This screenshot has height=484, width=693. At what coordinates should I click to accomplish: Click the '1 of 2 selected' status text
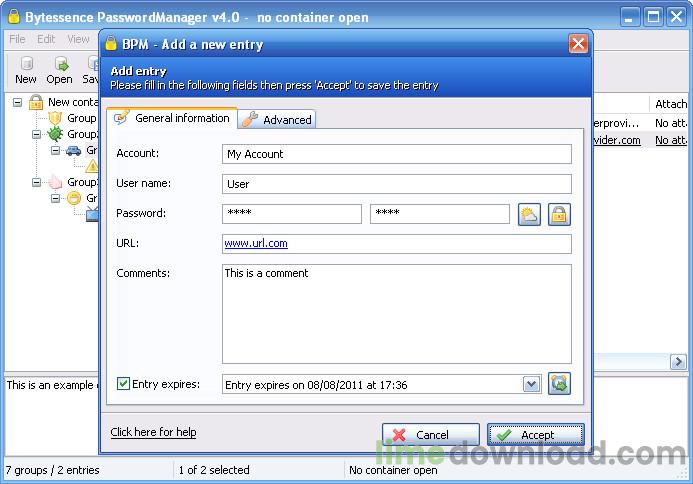tap(214, 470)
